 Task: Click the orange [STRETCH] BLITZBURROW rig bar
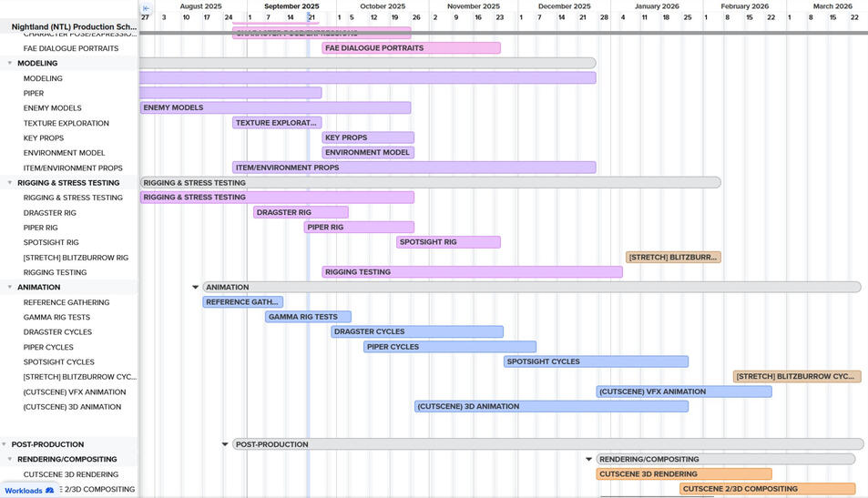[673, 258]
